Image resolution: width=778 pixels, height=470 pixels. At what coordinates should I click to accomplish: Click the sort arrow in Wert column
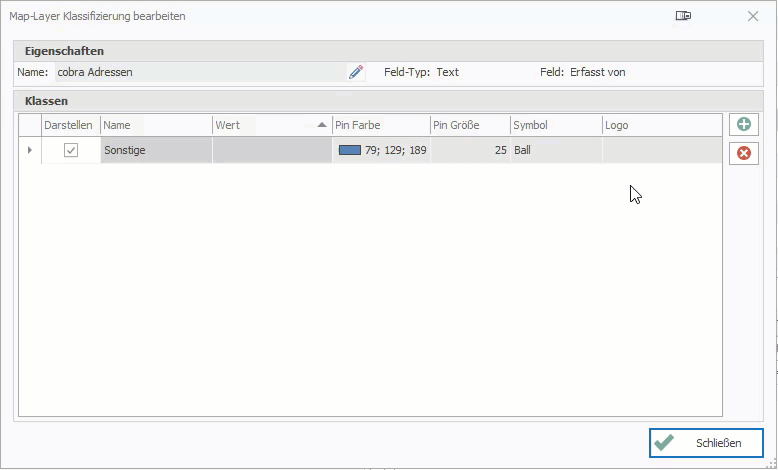pyautogui.click(x=322, y=125)
